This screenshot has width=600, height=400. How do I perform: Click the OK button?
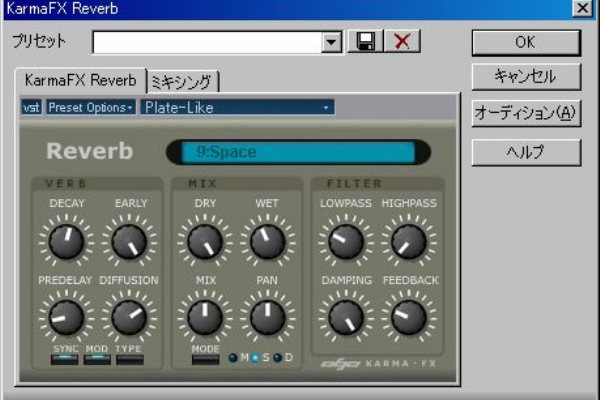coord(526,42)
